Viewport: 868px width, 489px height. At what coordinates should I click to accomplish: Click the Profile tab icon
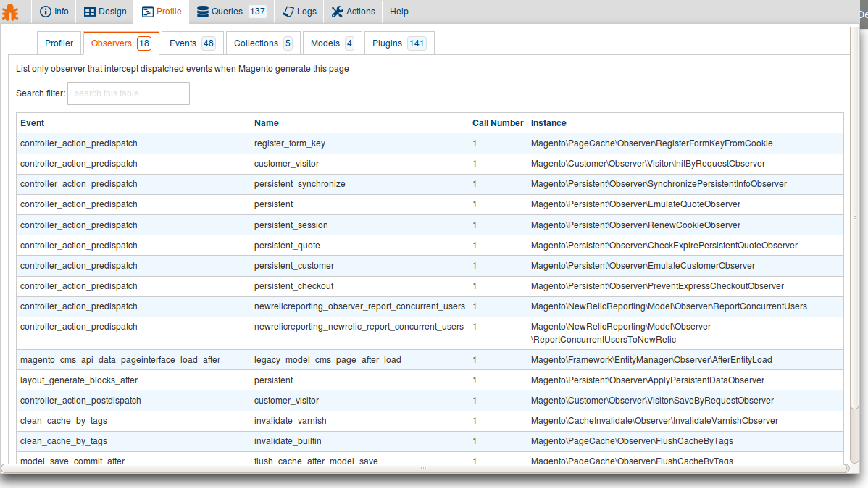point(147,12)
